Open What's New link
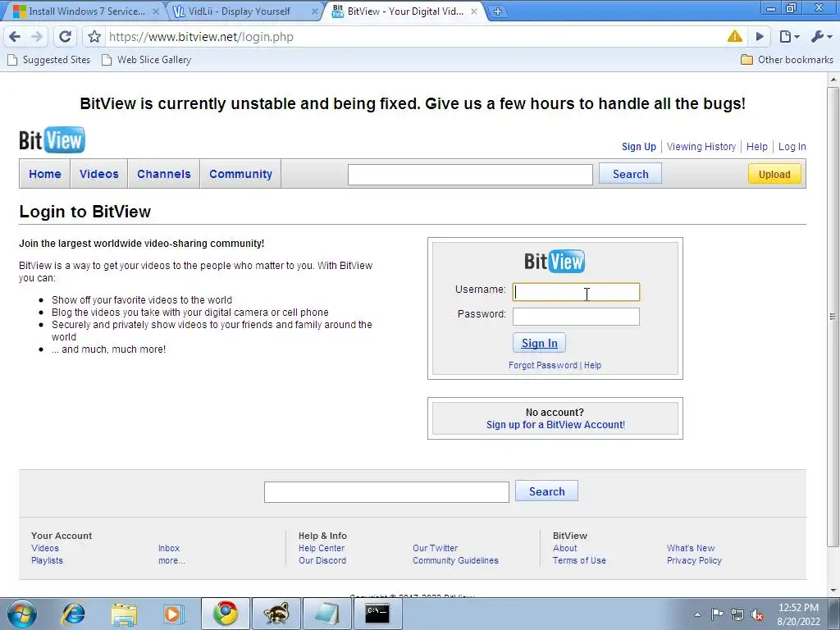Screen dimensions: 840x630 [x=691, y=548]
